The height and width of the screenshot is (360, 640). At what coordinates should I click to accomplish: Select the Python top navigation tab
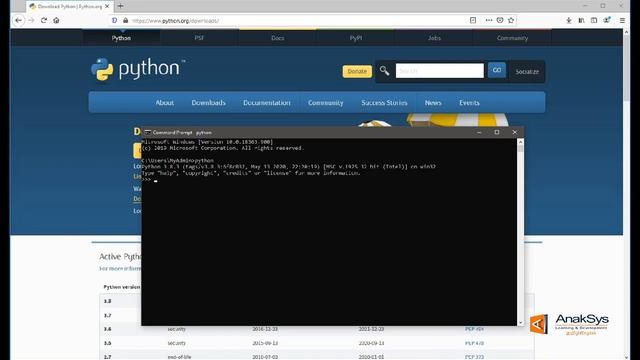pos(121,38)
